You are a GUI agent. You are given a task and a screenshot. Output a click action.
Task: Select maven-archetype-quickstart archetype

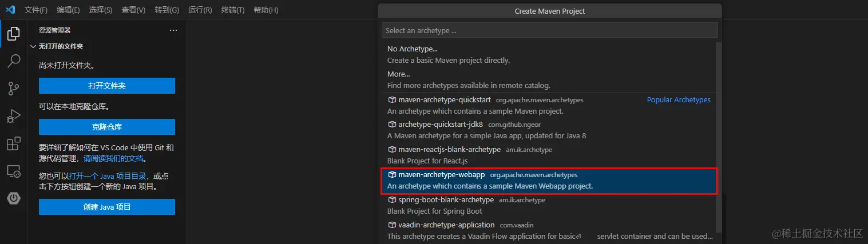(x=548, y=105)
